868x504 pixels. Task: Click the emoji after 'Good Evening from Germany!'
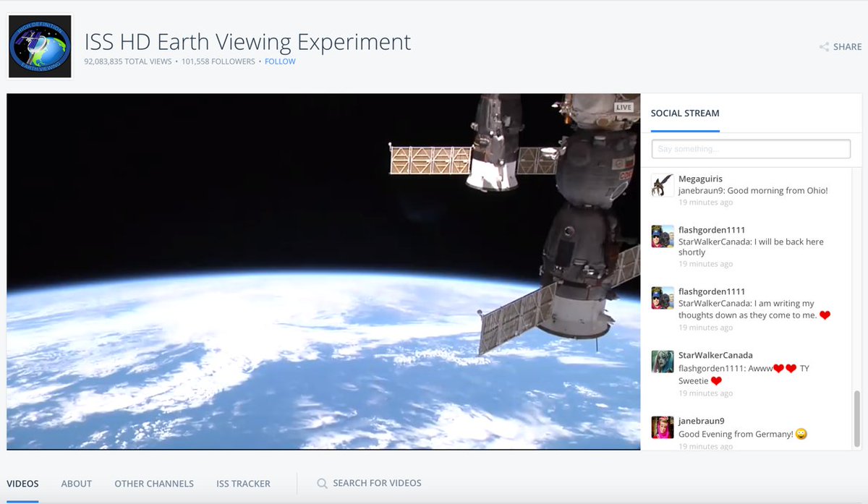[801, 435]
